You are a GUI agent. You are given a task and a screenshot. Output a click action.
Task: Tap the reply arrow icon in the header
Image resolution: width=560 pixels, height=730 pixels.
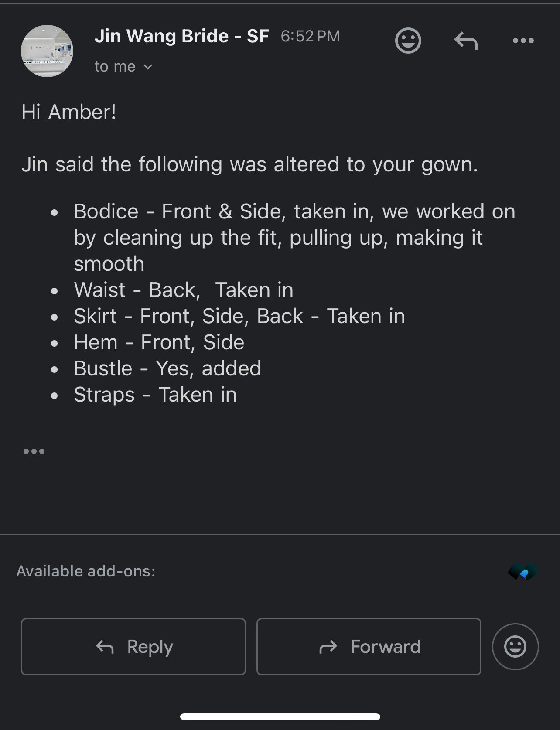coord(466,41)
